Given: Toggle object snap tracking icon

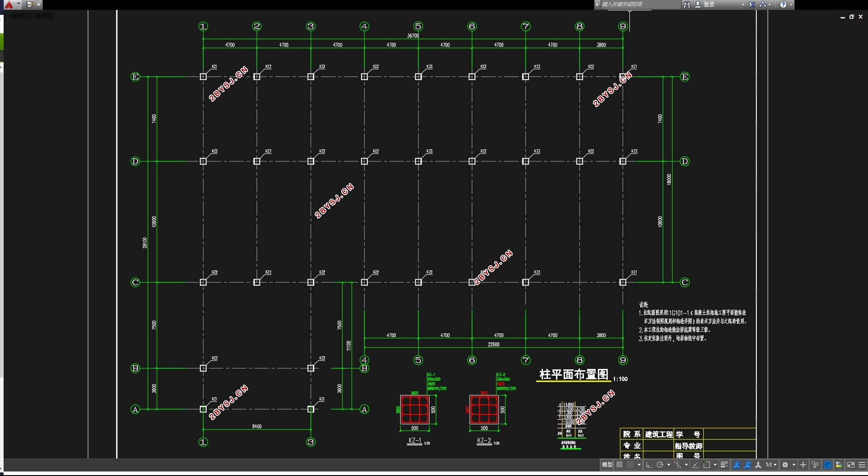Looking at the screenshot, I should click(696, 465).
